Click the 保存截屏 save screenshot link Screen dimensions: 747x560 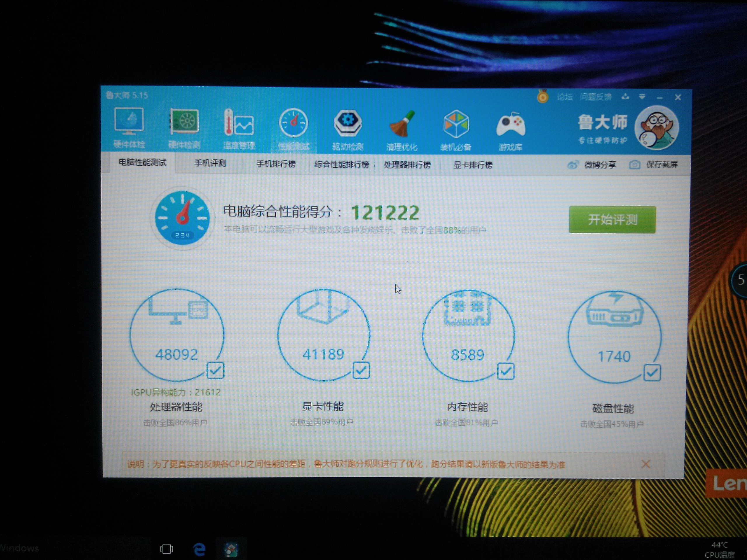click(x=662, y=164)
